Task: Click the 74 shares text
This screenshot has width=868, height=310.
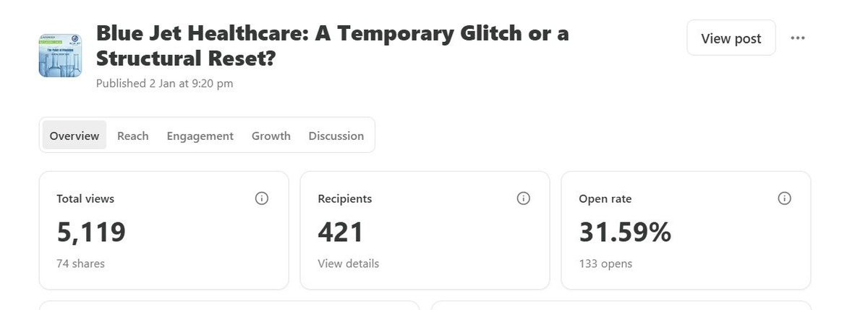Action: coord(80,264)
